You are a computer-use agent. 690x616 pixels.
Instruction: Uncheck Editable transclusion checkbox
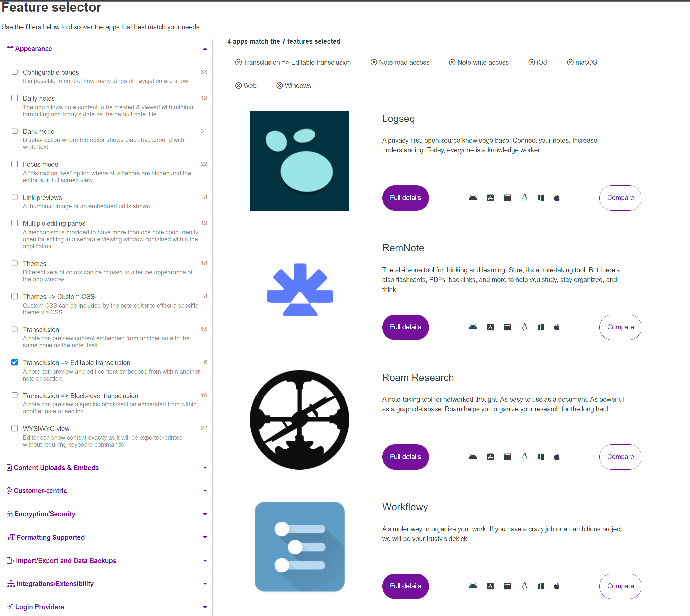pyautogui.click(x=15, y=362)
